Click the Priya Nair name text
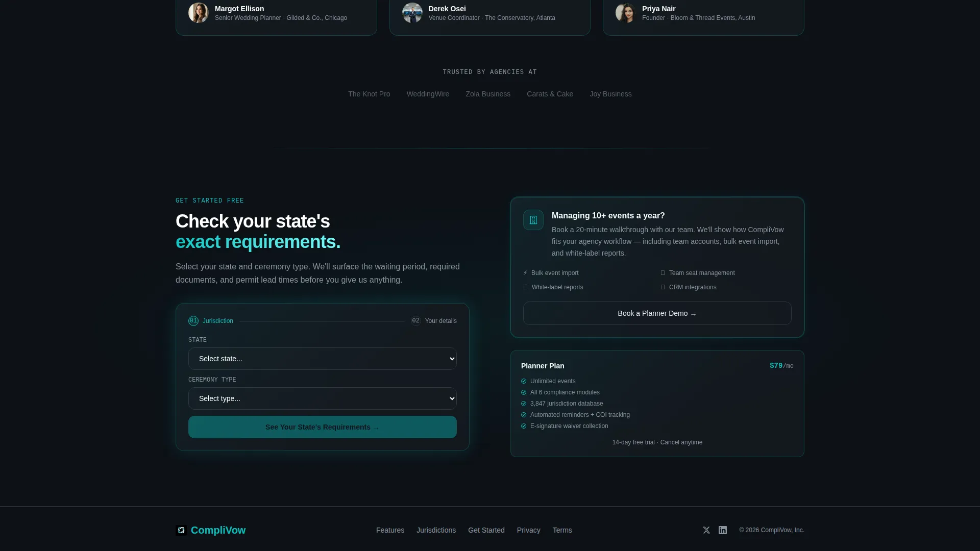The image size is (980, 551). [658, 9]
